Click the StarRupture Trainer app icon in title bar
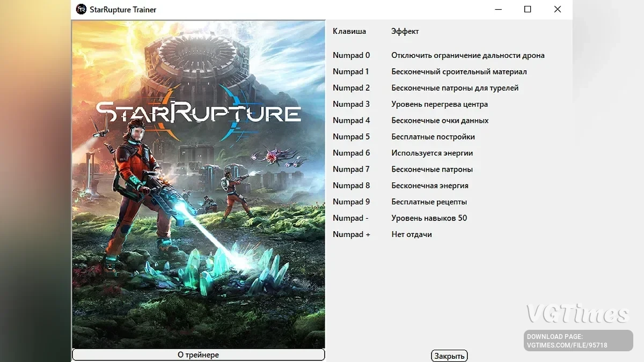The image size is (644, 362). [x=81, y=9]
